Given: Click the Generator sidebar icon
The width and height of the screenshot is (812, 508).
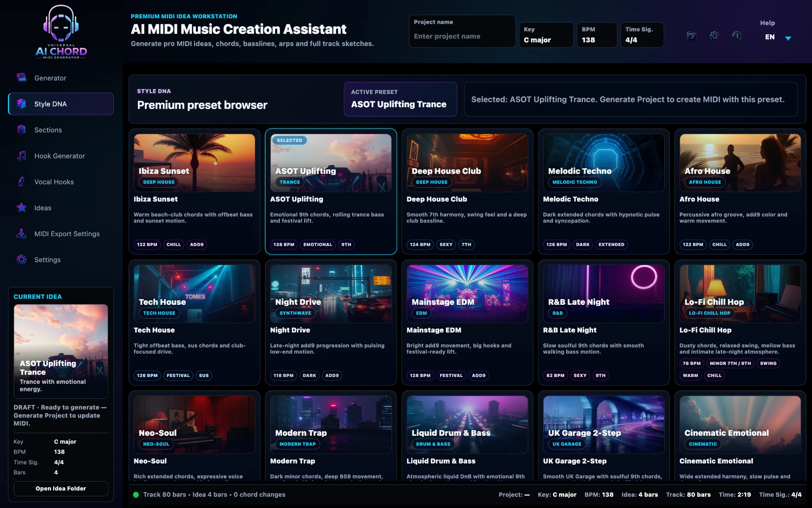Looking at the screenshot, I should pos(21,78).
